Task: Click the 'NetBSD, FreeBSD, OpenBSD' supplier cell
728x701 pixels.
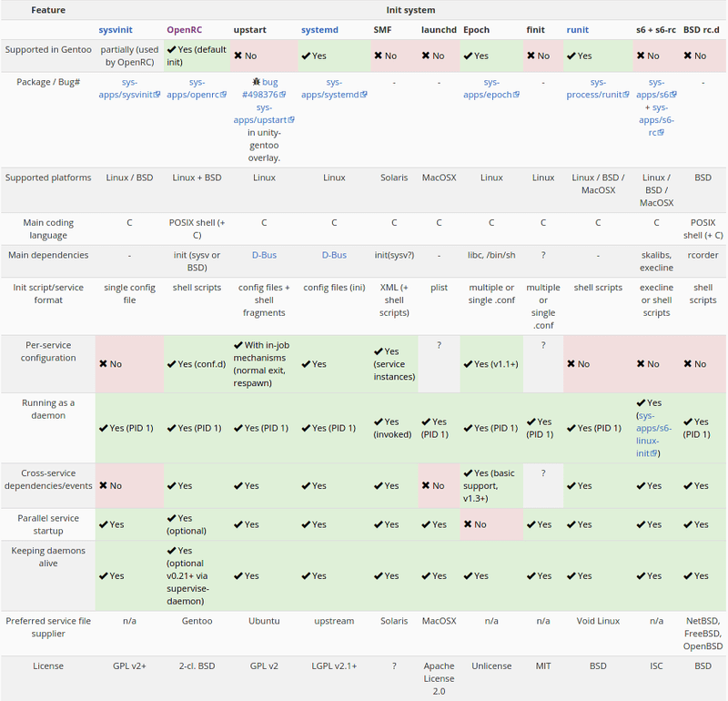Action: click(703, 634)
